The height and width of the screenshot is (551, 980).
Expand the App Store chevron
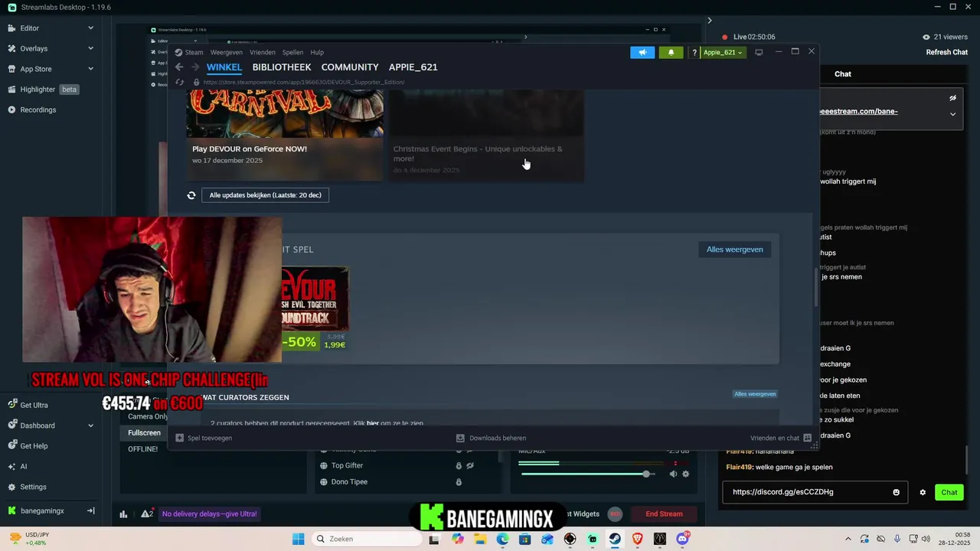tap(90, 69)
